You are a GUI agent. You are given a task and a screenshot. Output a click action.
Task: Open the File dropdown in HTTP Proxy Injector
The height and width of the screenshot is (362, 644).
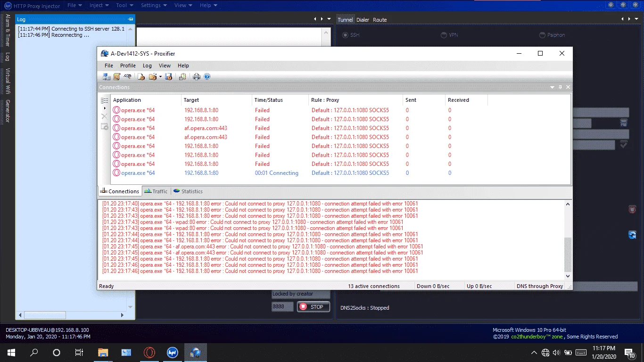(74, 5)
